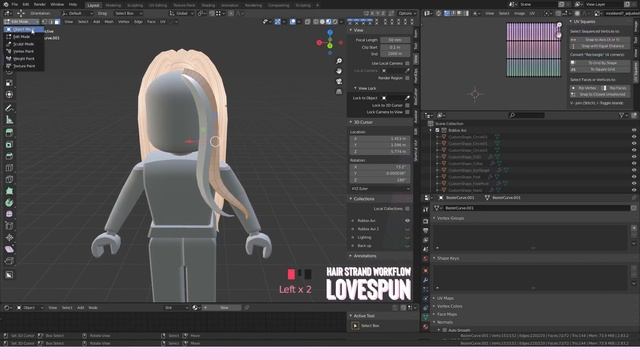The width and height of the screenshot is (640, 360).
Task: Choose Object Mode in the mode dropdown list
Action: click(x=23, y=29)
